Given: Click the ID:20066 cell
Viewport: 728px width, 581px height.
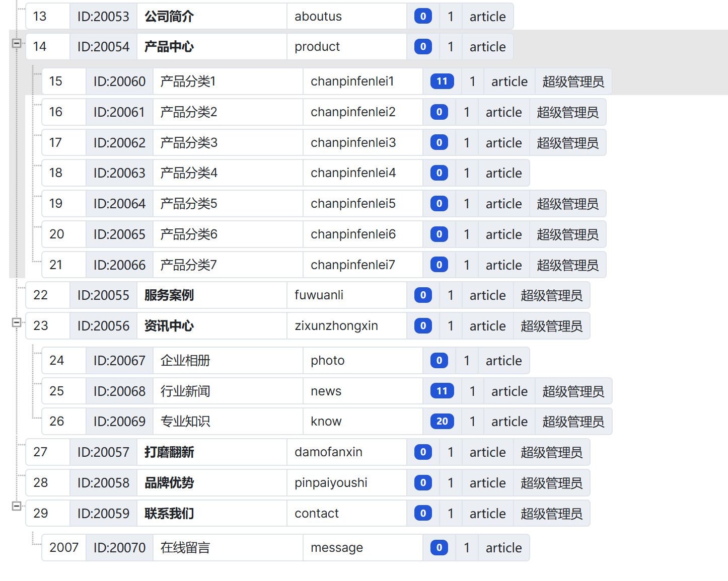Looking at the screenshot, I should pos(119,265).
